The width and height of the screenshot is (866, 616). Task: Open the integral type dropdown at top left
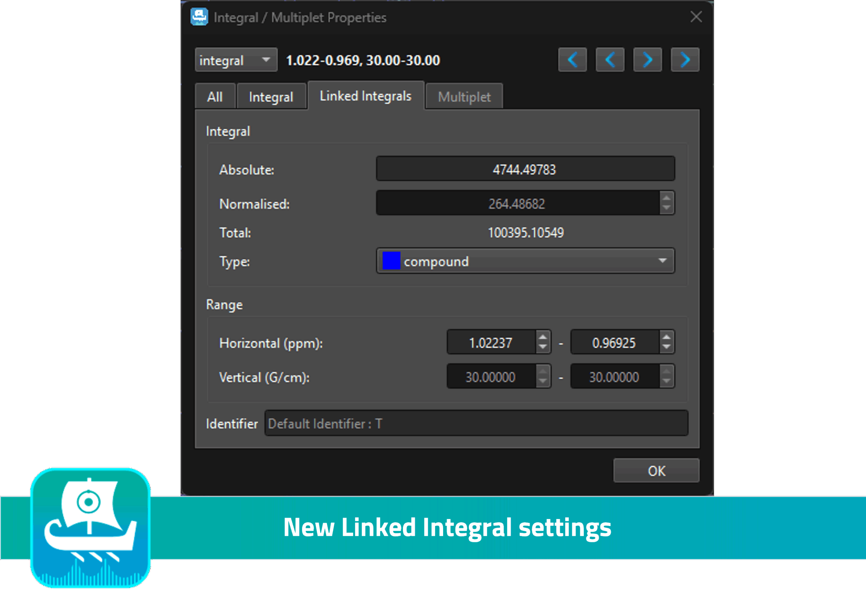[236, 60]
